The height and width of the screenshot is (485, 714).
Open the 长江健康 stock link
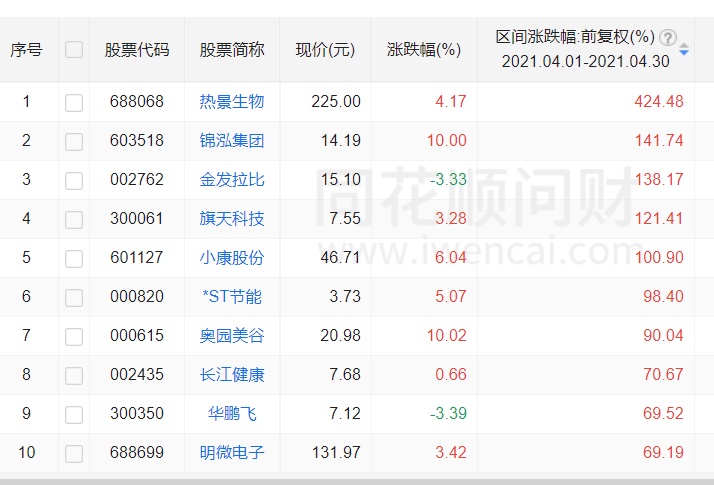coord(232,375)
